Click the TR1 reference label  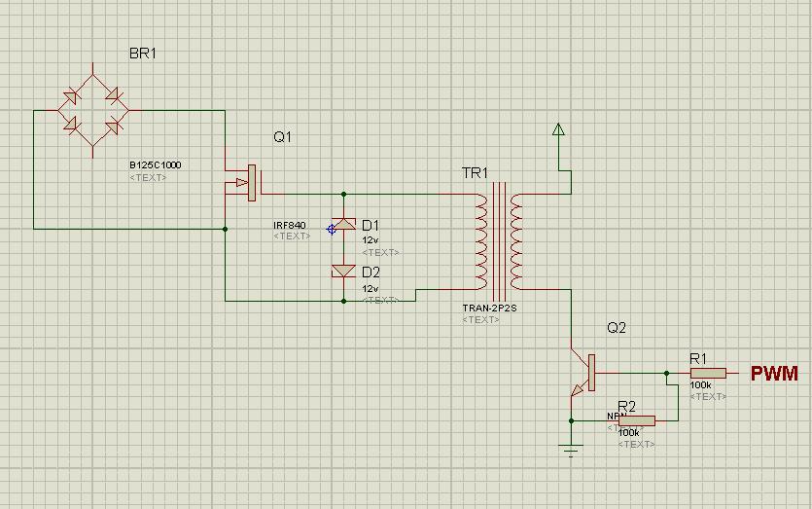tap(475, 173)
